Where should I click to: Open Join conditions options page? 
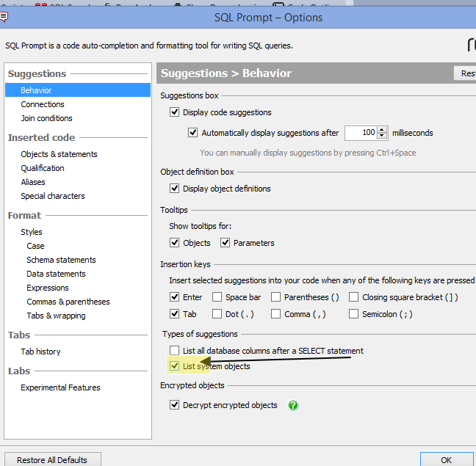click(x=46, y=118)
